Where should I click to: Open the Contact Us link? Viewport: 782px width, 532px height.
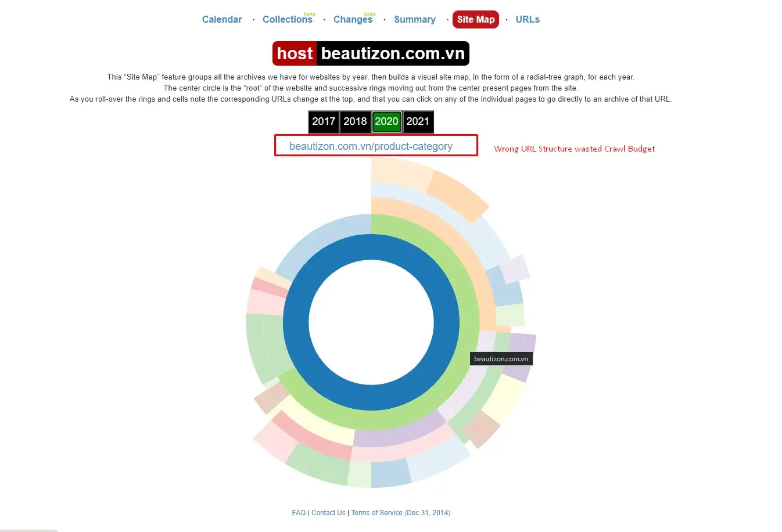point(328,513)
